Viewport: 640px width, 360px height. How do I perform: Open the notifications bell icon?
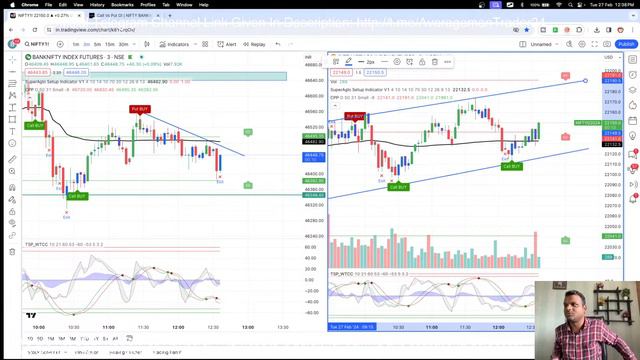pos(632,199)
